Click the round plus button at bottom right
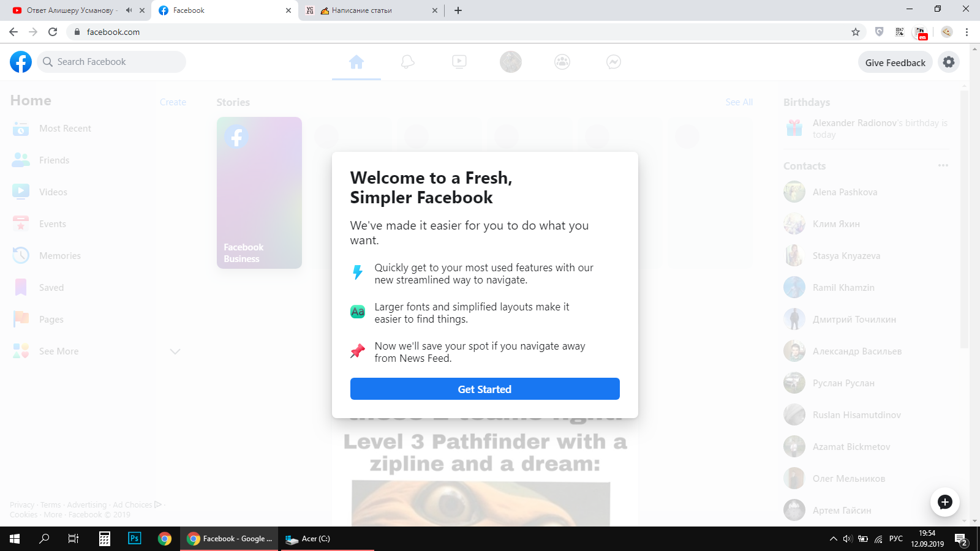Screen dimensions: 980x551 click(945, 502)
